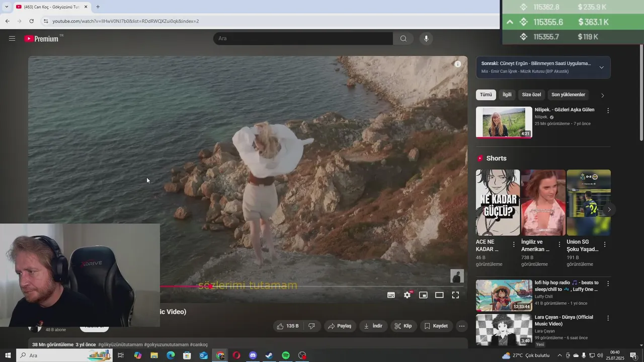Open options menu for lofi hip hop video

pos(608,284)
